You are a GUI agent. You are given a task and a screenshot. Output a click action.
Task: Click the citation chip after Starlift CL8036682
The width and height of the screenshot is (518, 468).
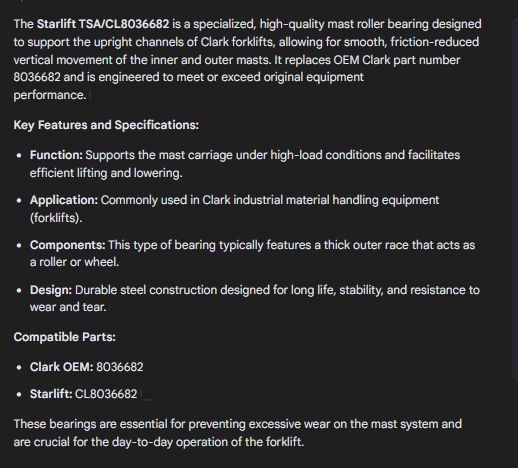coord(152,394)
